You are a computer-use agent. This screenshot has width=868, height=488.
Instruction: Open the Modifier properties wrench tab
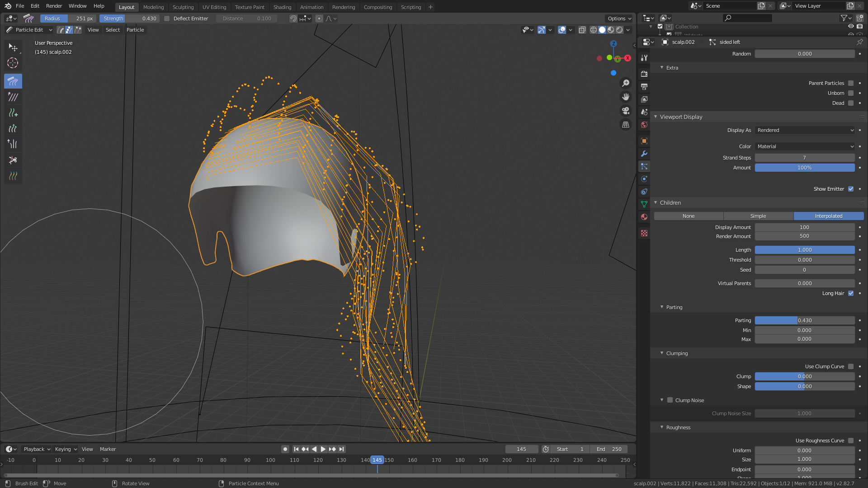pos(644,154)
